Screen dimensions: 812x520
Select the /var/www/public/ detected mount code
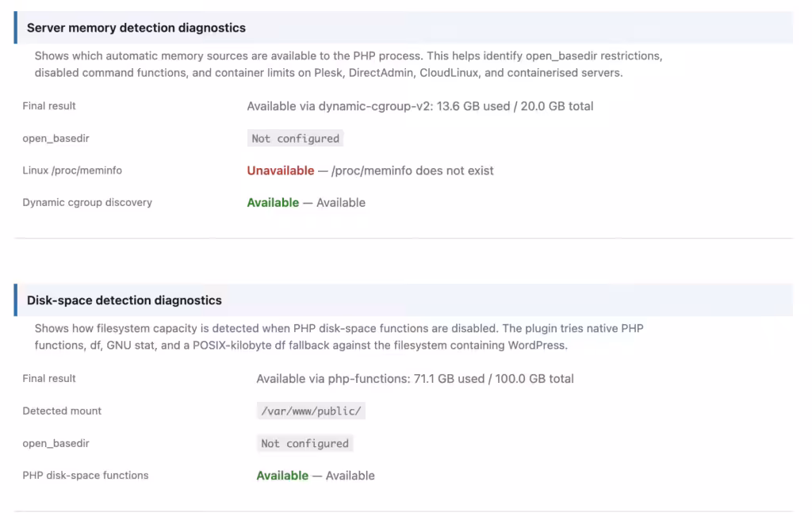point(311,411)
